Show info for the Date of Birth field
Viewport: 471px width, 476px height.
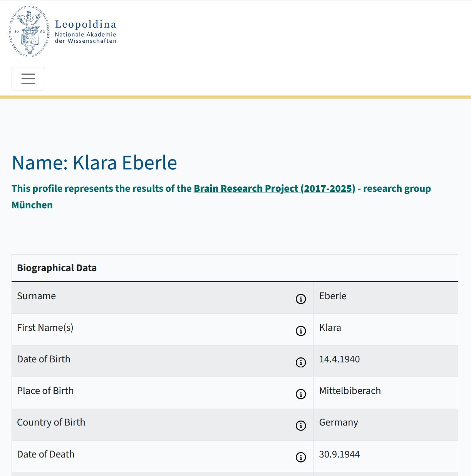click(x=301, y=362)
